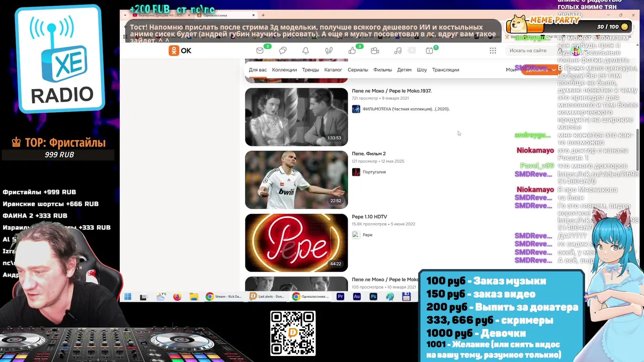Click the browser vertical scrollbar

[638, 150]
